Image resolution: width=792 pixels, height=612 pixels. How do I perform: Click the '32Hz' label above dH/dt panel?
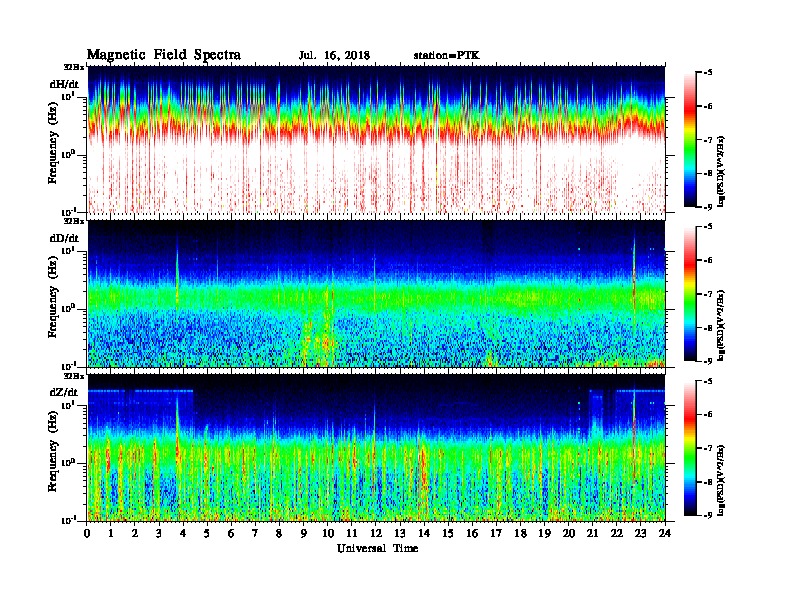[74, 66]
